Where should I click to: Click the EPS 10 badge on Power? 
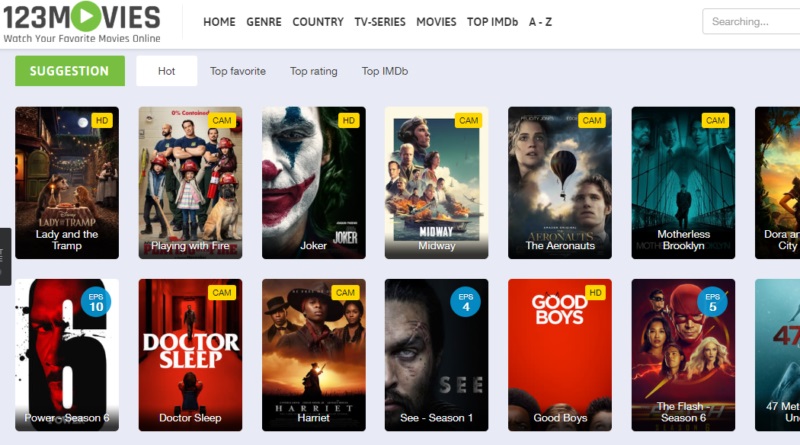tap(96, 302)
